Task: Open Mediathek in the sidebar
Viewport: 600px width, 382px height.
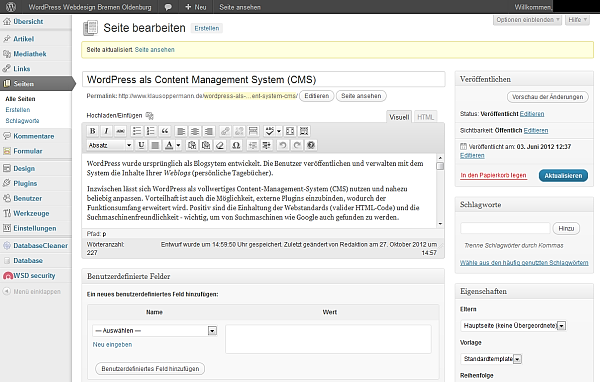Action: coord(29,54)
